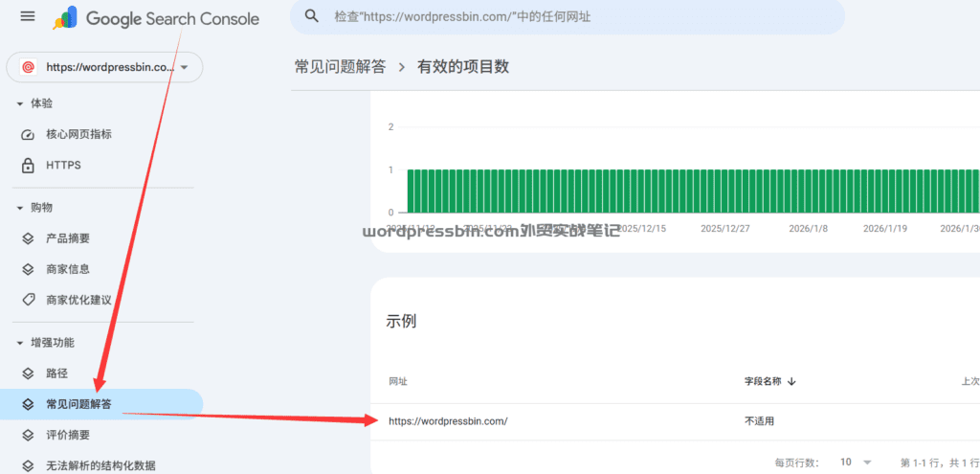Collapse the 购物 section
Image resolution: width=980 pixels, height=474 pixels.
[19, 208]
